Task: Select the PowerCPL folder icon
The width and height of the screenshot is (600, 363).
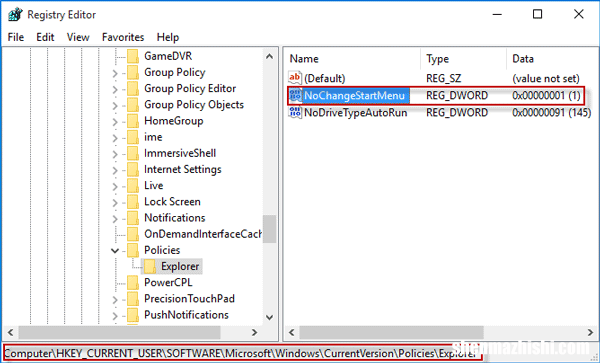Action: 133,282
